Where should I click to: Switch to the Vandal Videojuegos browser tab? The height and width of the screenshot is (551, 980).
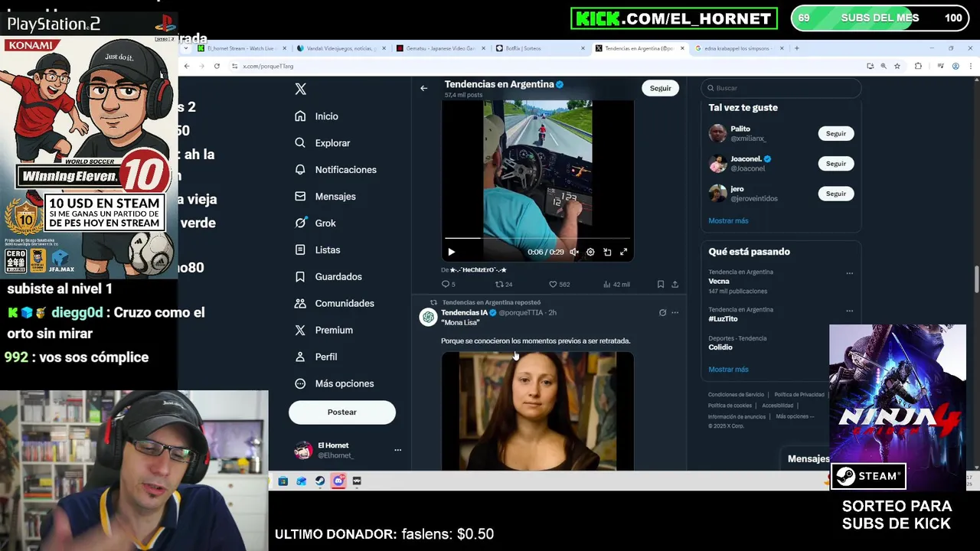click(341, 48)
